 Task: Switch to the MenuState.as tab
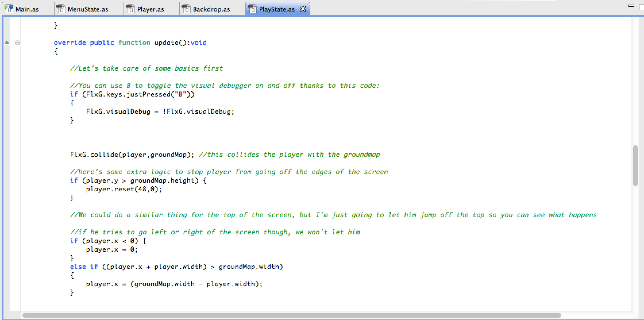tap(88, 9)
